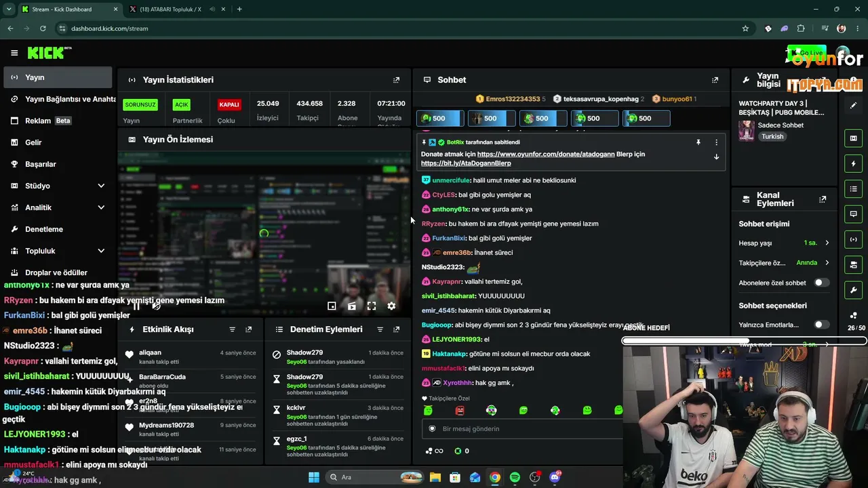This screenshot has height=488, width=868.
Task: Reload the Kick dashboard page
Action: (x=43, y=28)
